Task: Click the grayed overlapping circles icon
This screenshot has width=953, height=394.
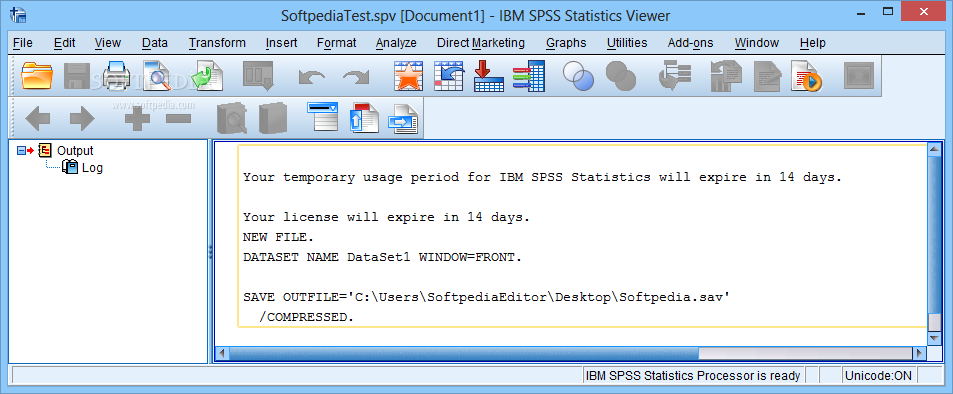Action: coord(621,76)
